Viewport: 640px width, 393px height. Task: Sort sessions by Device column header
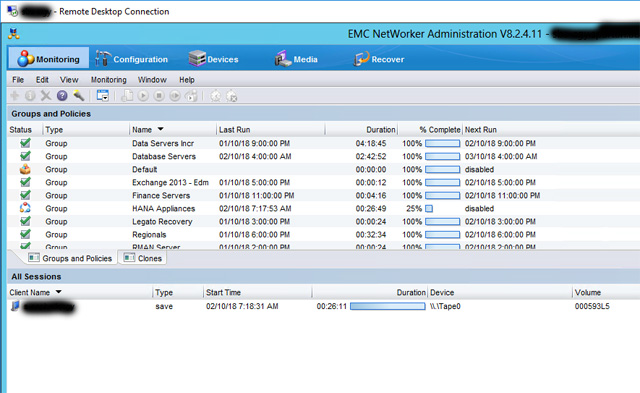pos(442,293)
